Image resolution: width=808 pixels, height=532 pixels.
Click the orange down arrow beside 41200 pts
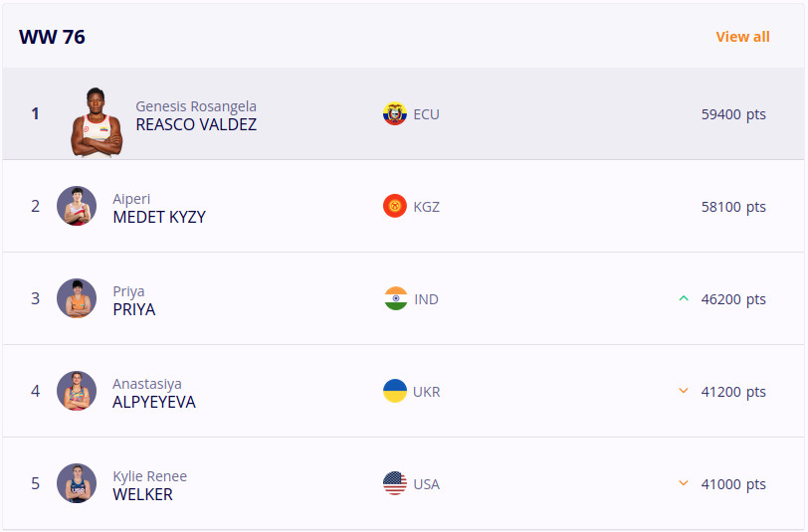pyautogui.click(x=684, y=391)
